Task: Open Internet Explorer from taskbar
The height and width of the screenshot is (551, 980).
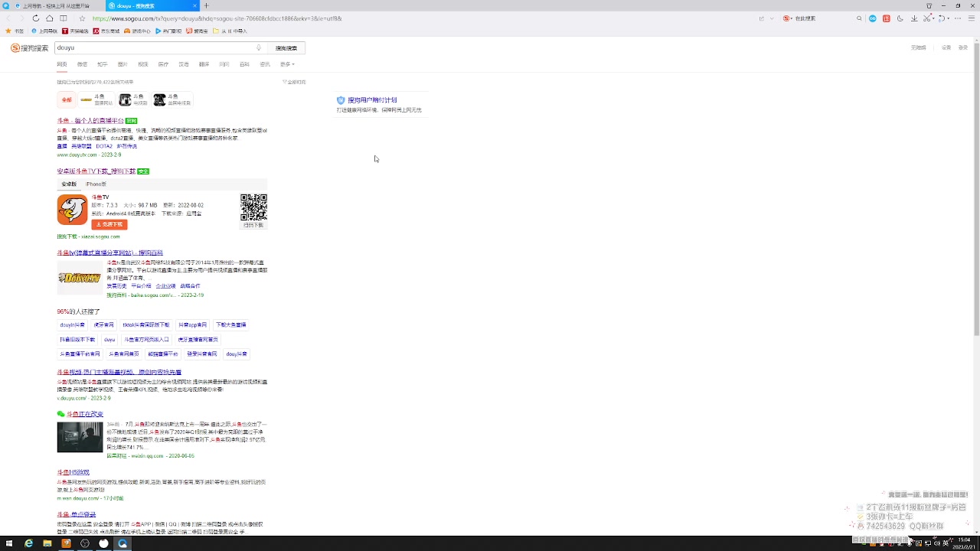Action: (x=28, y=543)
